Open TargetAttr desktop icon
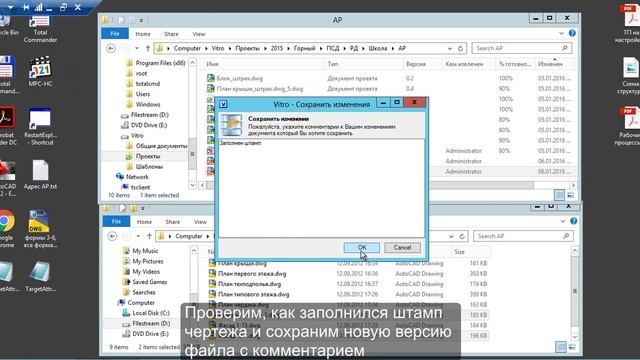 tap(40, 277)
